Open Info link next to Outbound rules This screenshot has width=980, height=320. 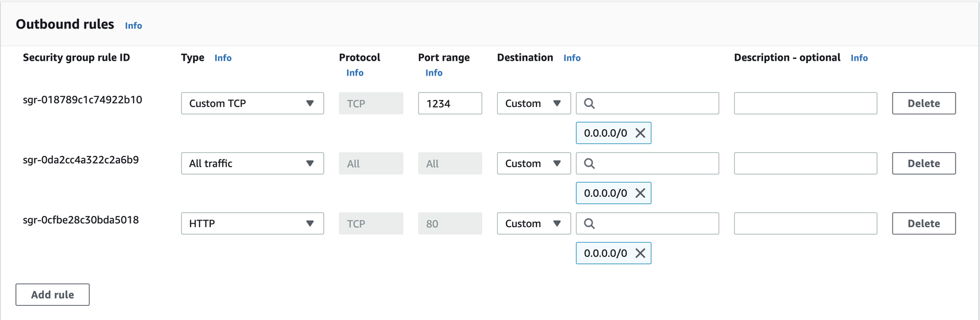pyautogui.click(x=133, y=26)
